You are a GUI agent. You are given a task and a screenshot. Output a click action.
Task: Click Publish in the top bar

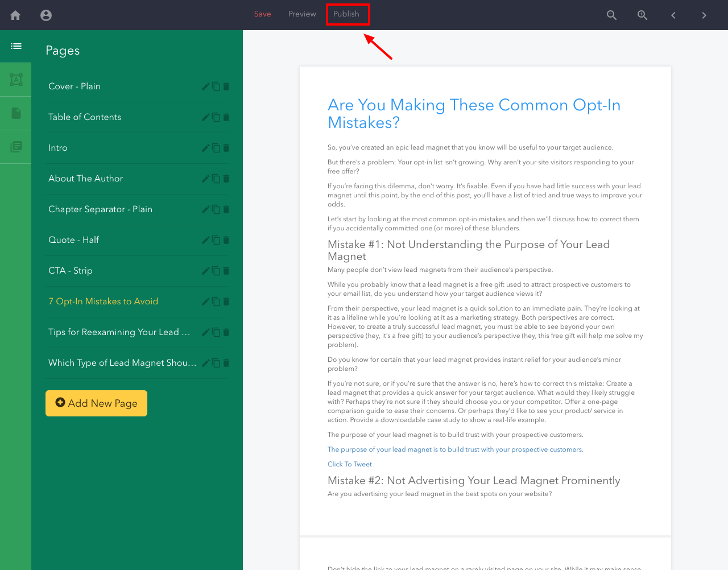(346, 14)
